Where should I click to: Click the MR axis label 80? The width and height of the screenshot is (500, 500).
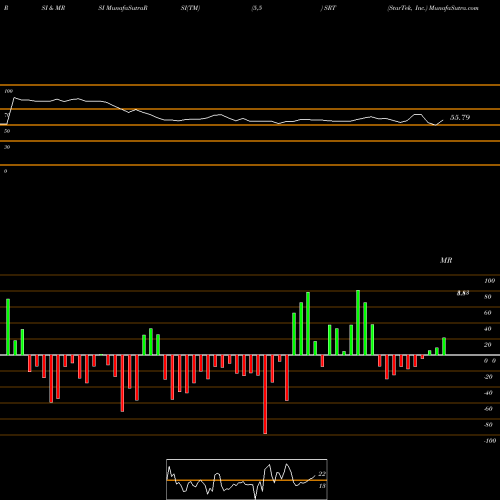(x=488, y=297)
